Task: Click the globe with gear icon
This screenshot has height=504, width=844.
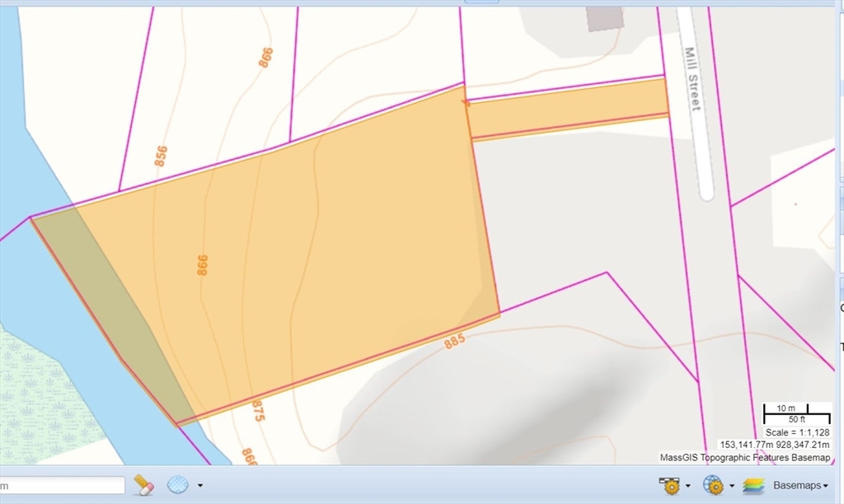Action: coord(715,485)
